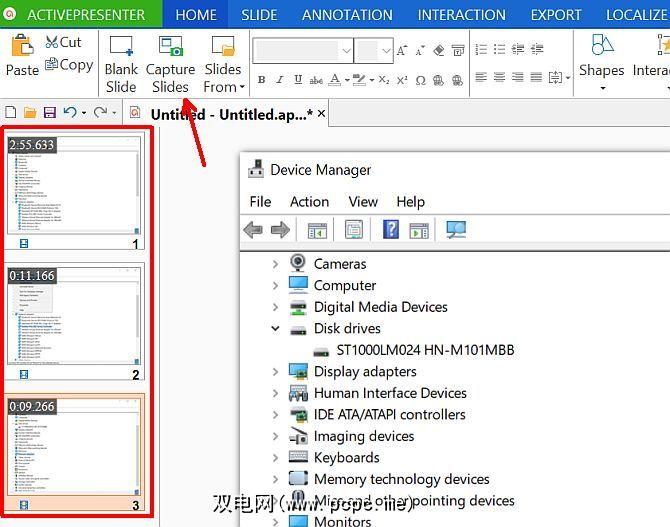Open the Shapes gallery
This screenshot has height=527, width=670.
pyautogui.click(x=602, y=61)
